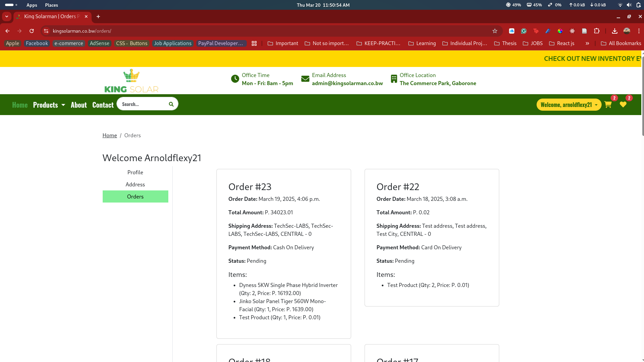Screen dimensions: 644x362
Task: Bookmark this page with the star icon
Action: [495, 31]
